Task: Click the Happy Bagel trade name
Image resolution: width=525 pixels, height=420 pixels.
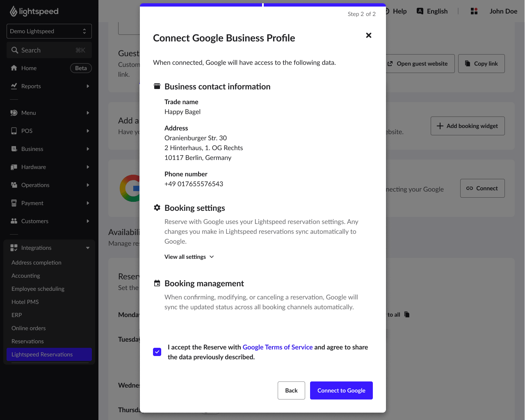Action: click(x=183, y=112)
